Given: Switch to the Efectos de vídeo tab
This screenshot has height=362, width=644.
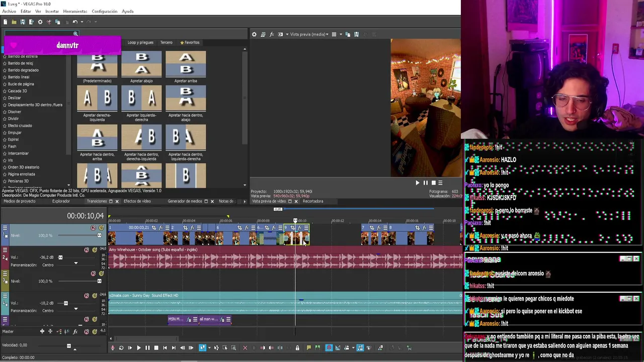Looking at the screenshot, I should (x=137, y=201).
